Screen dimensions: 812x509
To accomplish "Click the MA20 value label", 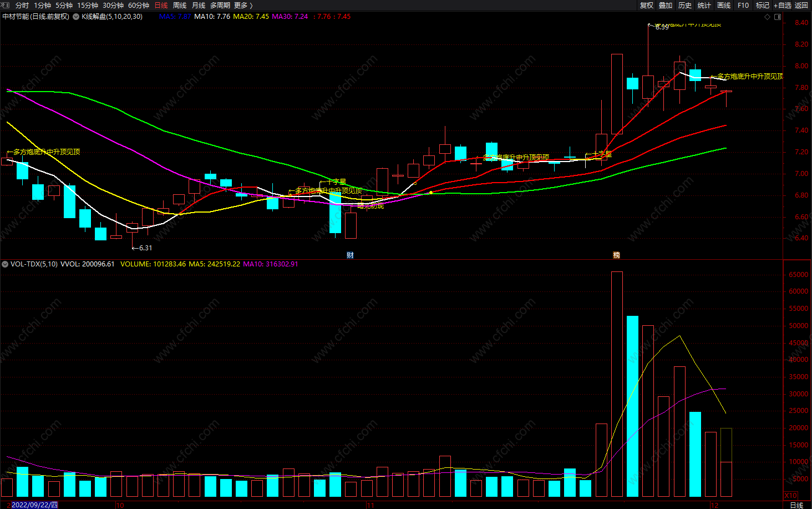I will [x=251, y=17].
